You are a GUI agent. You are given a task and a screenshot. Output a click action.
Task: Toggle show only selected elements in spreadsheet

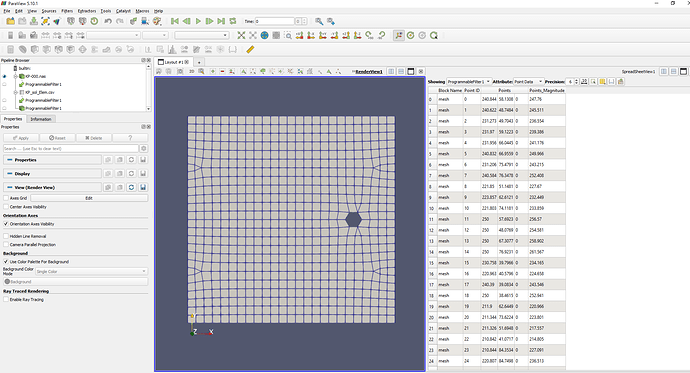[593, 81]
